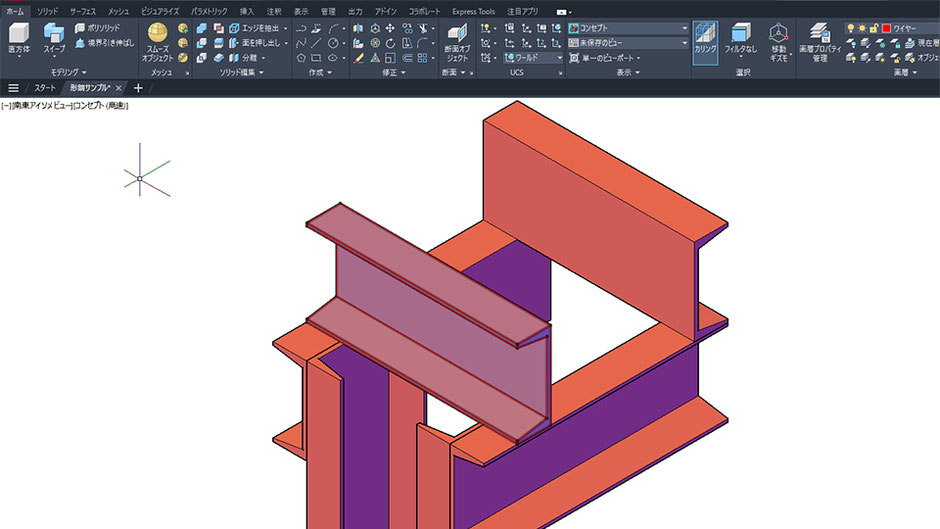Switch to the パラメトリック ribbon tab
The image size is (940, 529).
point(209,11)
